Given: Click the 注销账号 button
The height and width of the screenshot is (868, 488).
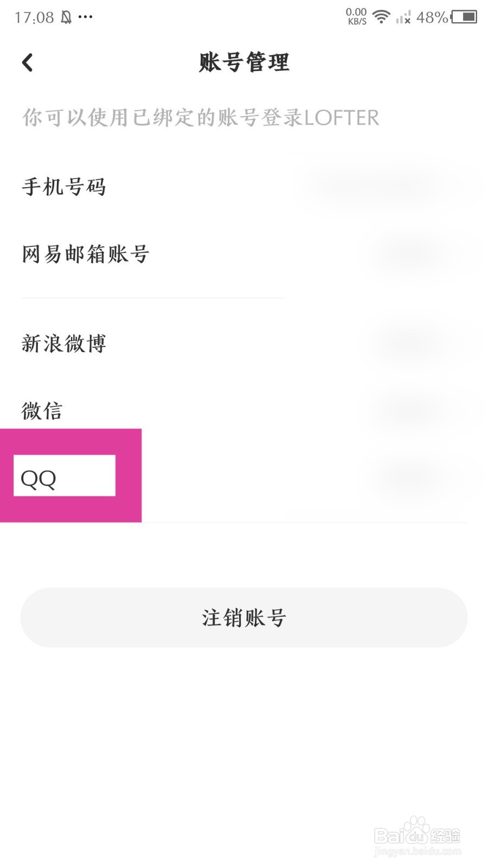Looking at the screenshot, I should pos(244,617).
